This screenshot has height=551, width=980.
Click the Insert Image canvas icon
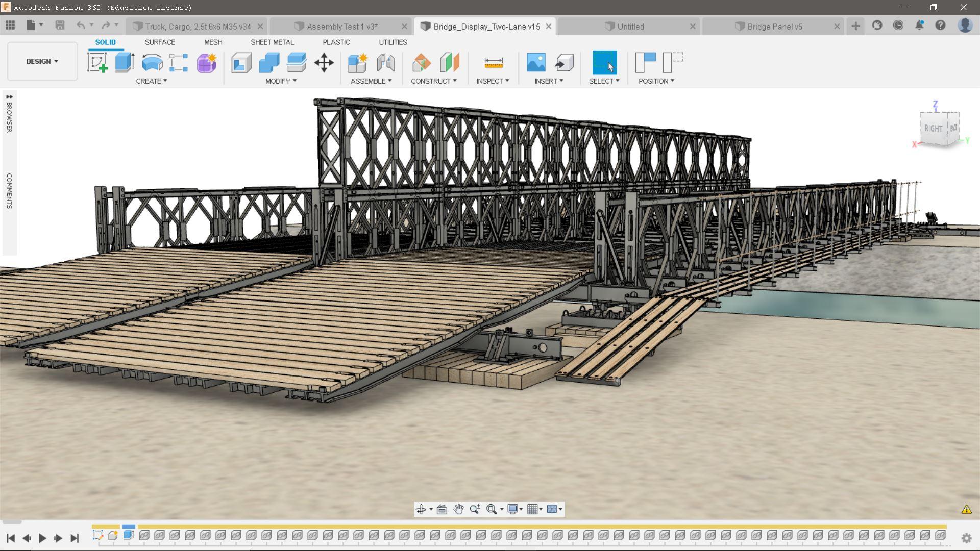[x=536, y=63]
